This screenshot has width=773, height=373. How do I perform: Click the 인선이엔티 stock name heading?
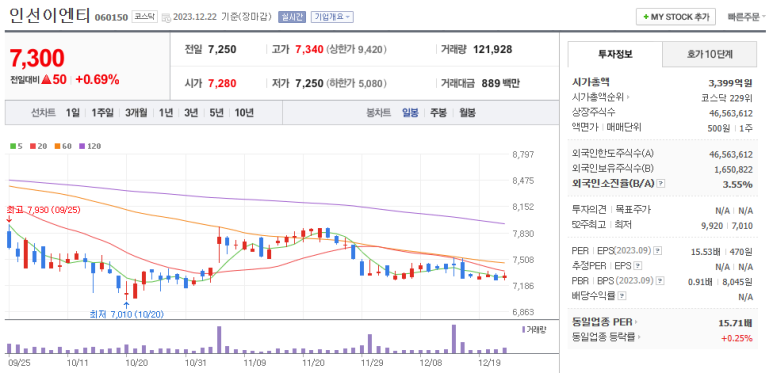(x=49, y=15)
